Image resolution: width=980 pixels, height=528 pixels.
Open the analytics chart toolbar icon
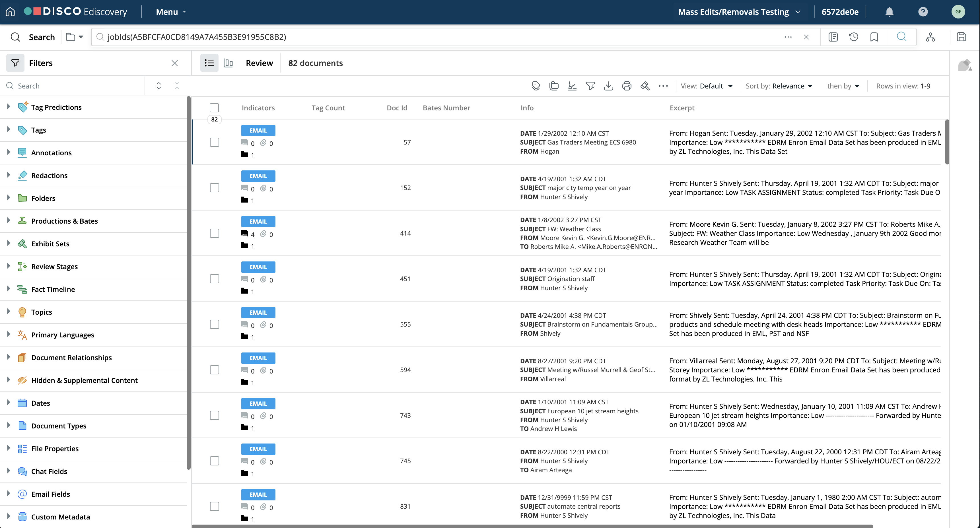pyautogui.click(x=572, y=86)
